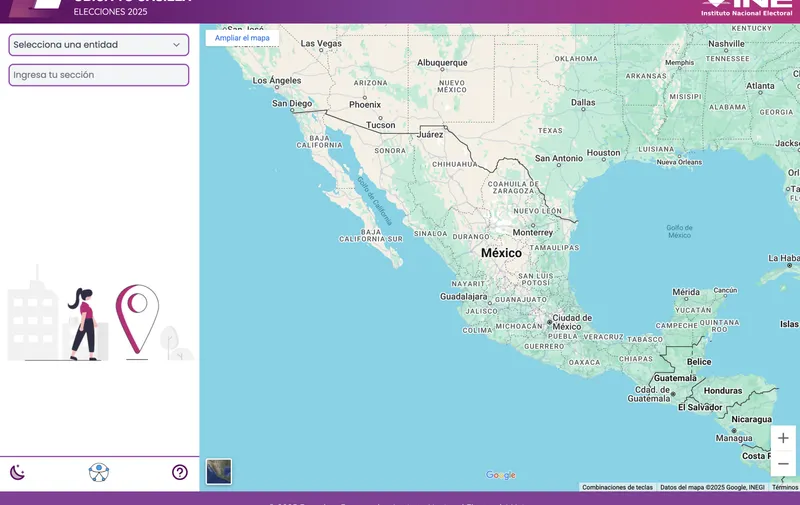The height and width of the screenshot is (505, 800).
Task: Click 'Ciudad de México' map label
Action: click(571, 322)
